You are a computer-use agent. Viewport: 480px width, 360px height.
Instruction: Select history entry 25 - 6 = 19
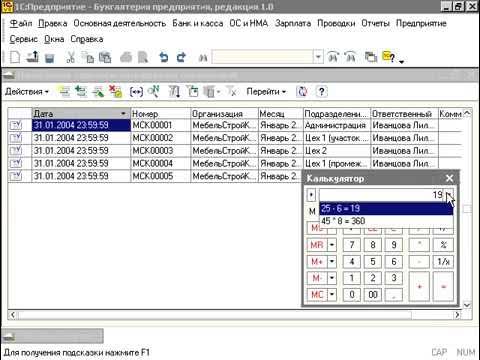tap(386, 209)
